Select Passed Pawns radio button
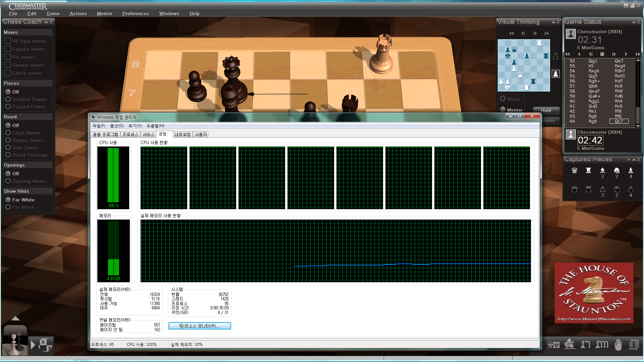The width and height of the screenshot is (644, 362). (x=8, y=107)
